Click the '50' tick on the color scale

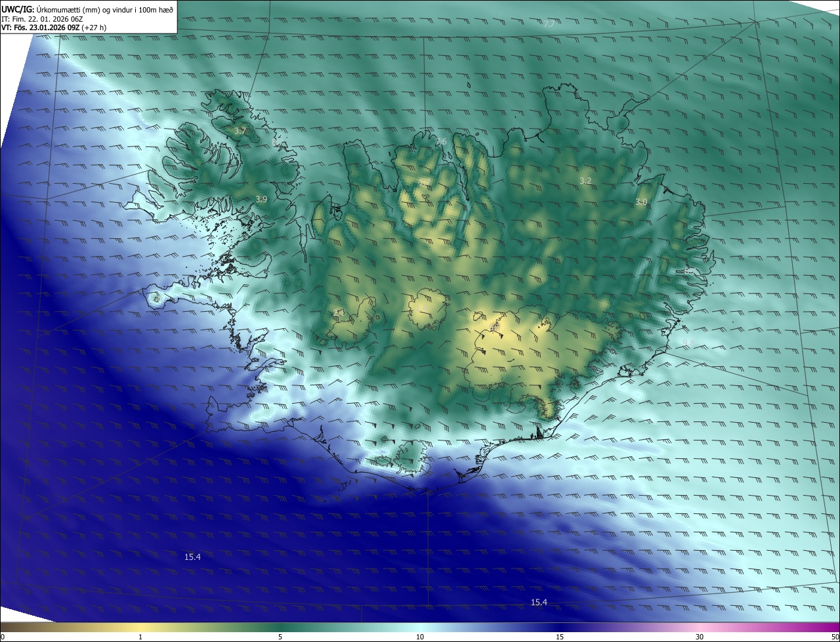tap(835, 637)
